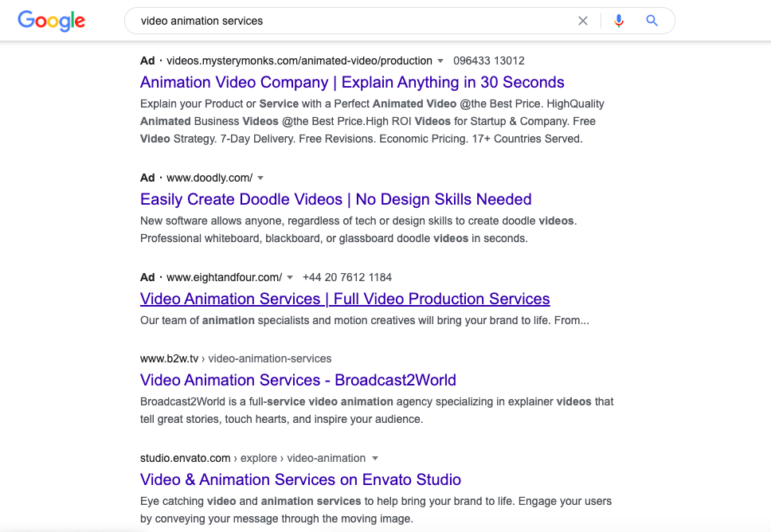Click description 'Our team of animation specialists'

pos(364,321)
